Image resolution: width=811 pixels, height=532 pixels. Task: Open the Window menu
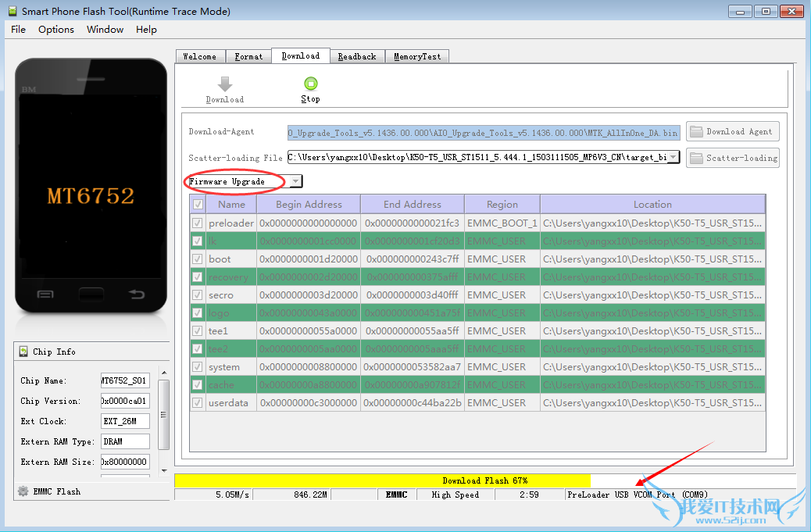(x=105, y=30)
